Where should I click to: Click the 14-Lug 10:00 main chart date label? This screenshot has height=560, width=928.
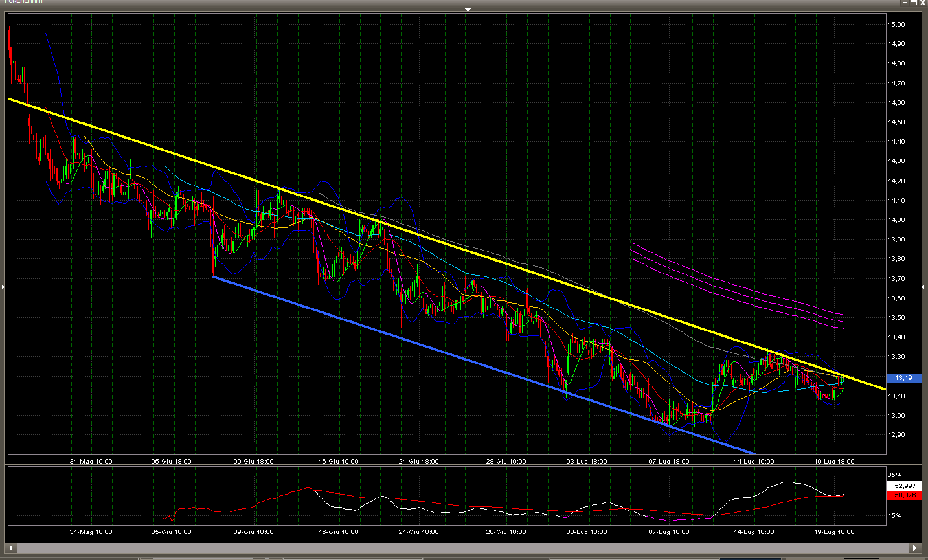coord(754,462)
